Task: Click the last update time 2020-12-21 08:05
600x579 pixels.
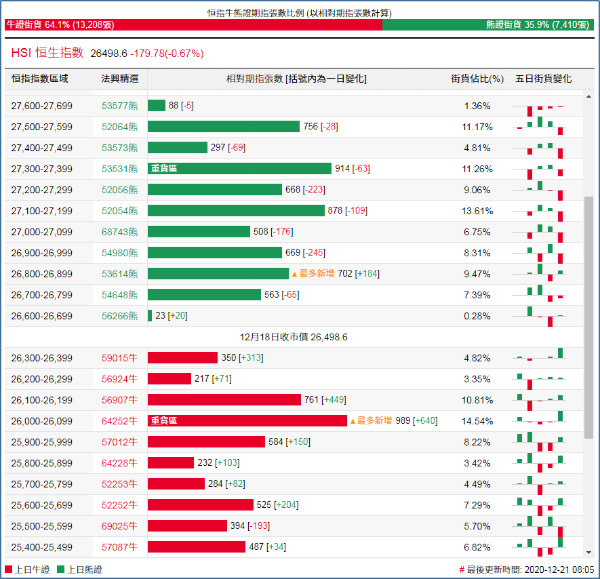Action: click(559, 570)
